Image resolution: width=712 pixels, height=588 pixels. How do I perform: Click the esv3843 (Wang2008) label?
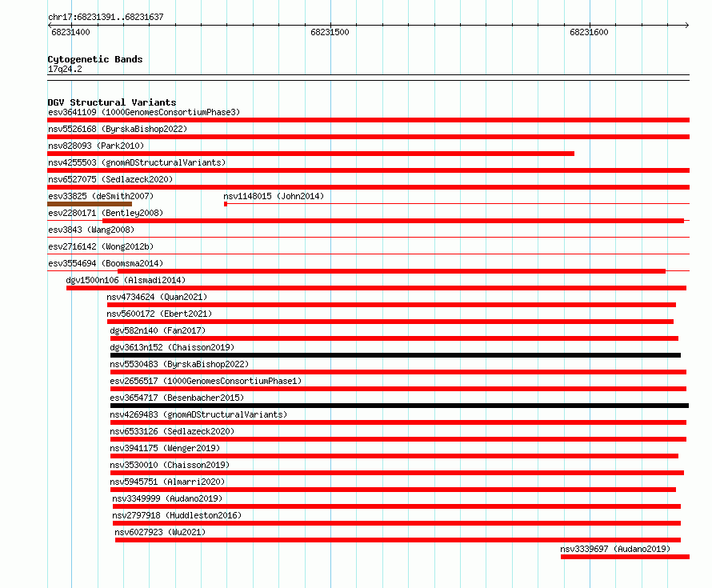(x=91, y=230)
